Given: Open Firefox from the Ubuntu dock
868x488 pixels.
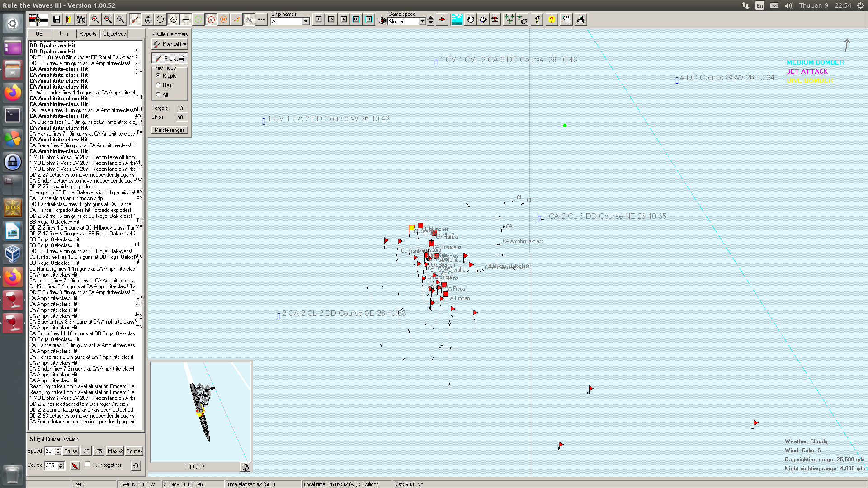Looking at the screenshot, I should [13, 93].
